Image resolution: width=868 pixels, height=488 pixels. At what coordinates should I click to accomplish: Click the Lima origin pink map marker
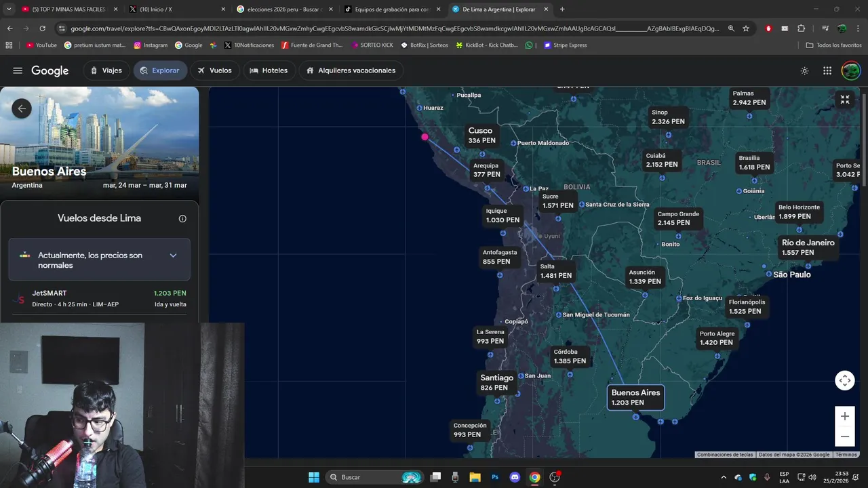(x=425, y=137)
